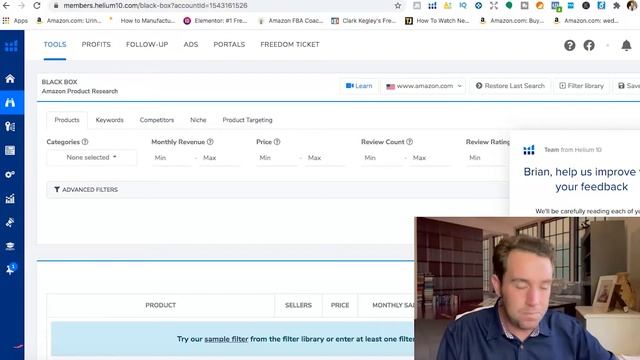
Task: Click the Review Count help question icon
Action: [409, 142]
